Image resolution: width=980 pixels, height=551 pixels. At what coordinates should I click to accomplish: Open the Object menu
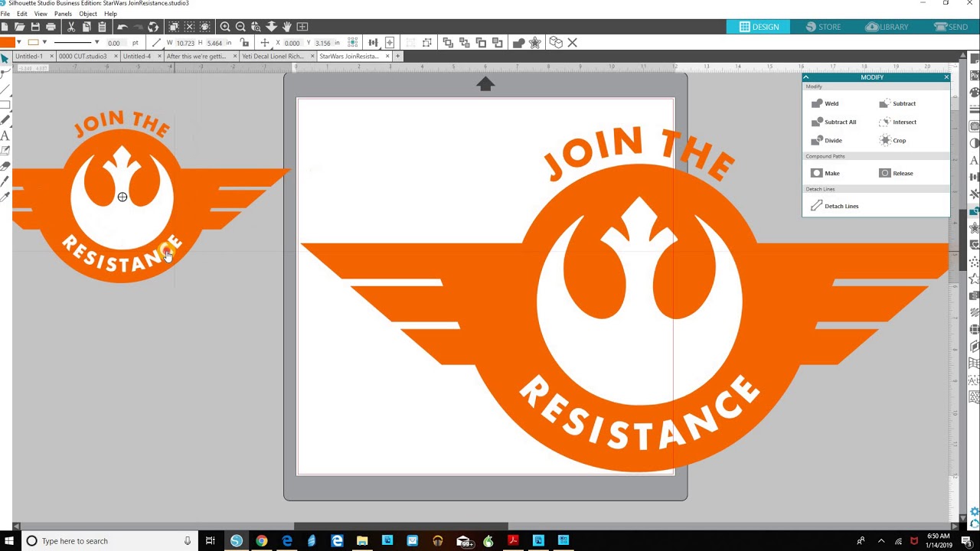click(88, 14)
